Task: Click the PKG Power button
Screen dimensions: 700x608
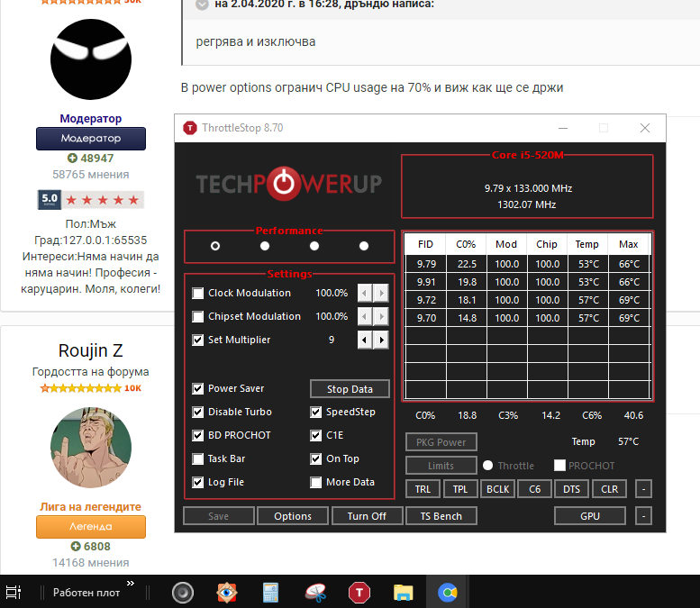Action: (441, 442)
